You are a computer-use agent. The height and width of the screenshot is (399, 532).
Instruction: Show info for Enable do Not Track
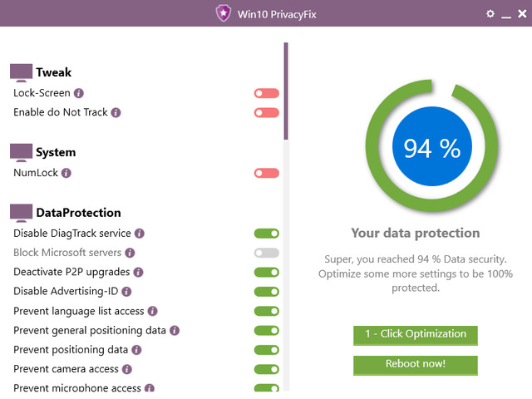pos(116,112)
